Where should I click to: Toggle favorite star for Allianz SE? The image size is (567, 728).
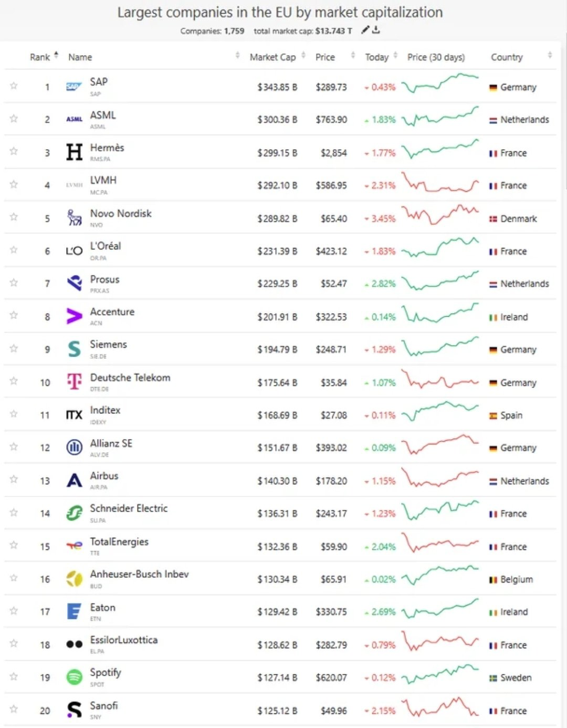tap(14, 446)
